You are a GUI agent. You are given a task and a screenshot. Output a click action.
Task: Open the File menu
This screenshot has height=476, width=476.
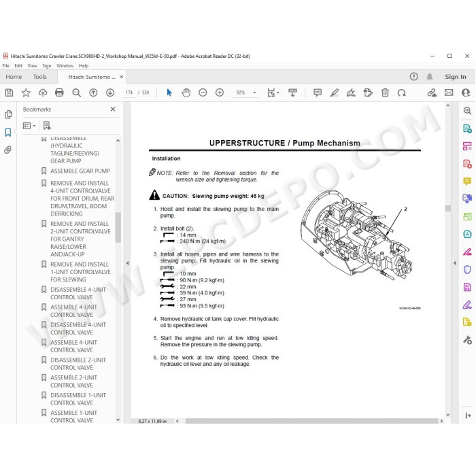(5, 65)
